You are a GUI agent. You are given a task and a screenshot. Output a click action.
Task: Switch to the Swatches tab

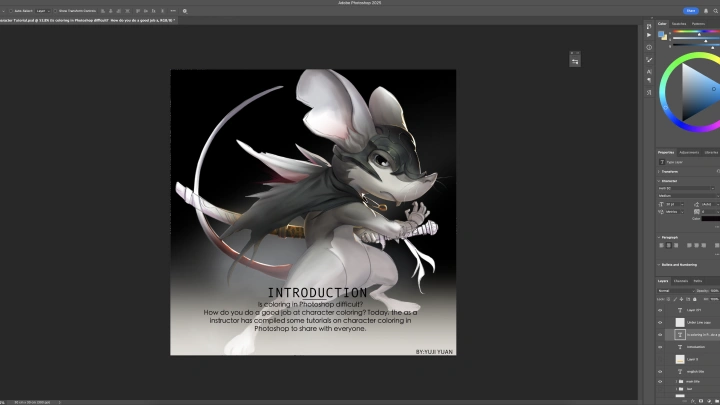coord(679,24)
